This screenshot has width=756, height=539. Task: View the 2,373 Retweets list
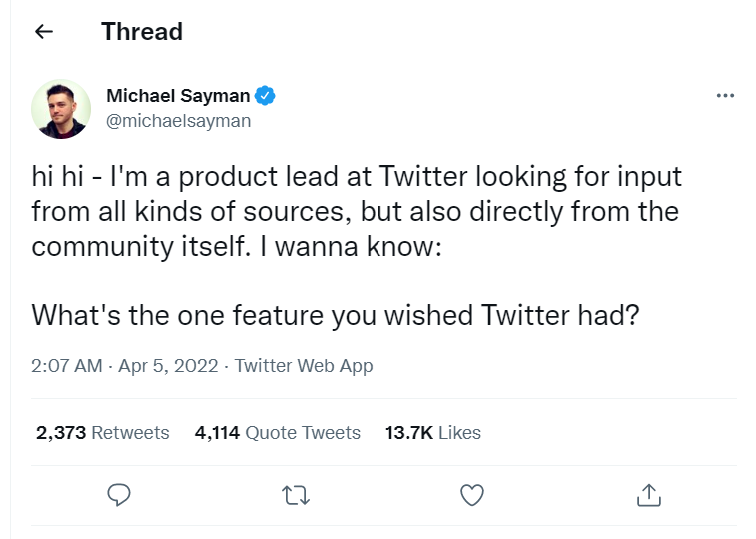click(102, 433)
